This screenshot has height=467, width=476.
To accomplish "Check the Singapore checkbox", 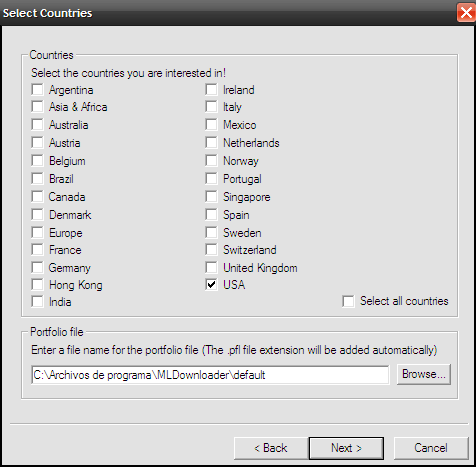I will 211,196.
